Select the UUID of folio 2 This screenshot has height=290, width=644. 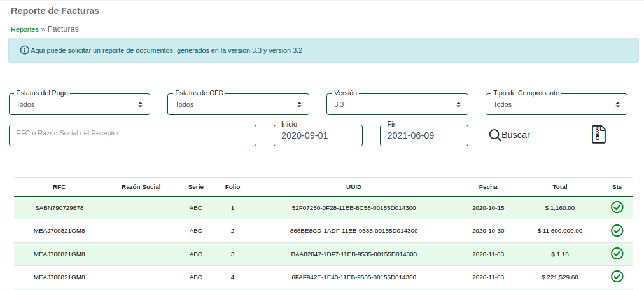click(x=353, y=231)
